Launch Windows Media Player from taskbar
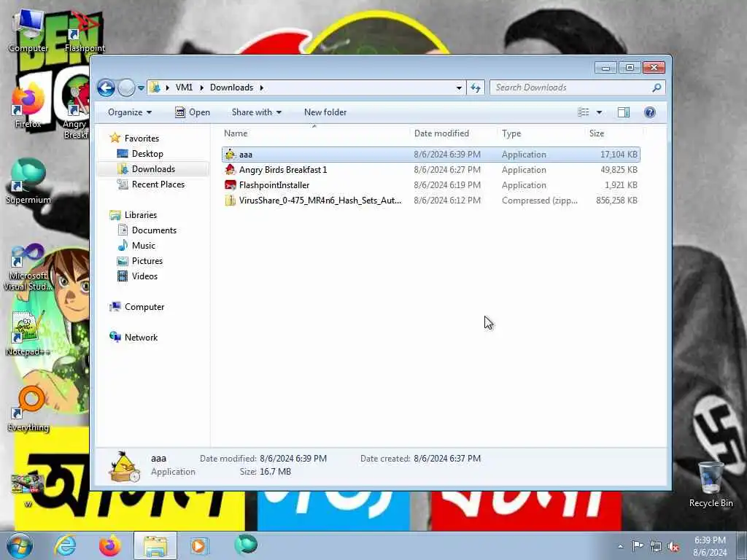 (198, 545)
